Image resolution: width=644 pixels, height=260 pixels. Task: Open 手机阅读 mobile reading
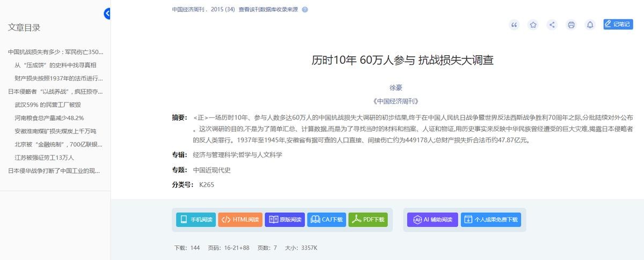click(x=195, y=219)
